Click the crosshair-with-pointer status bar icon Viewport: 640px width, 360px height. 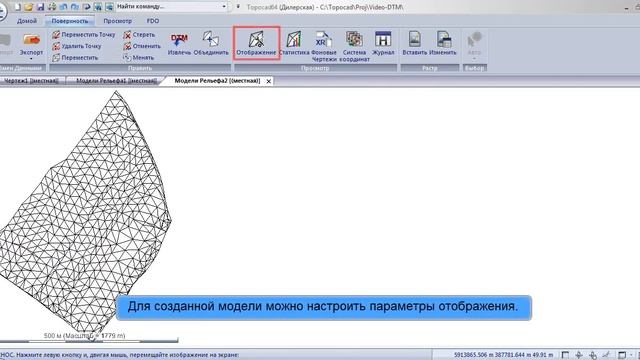[x=593, y=355]
